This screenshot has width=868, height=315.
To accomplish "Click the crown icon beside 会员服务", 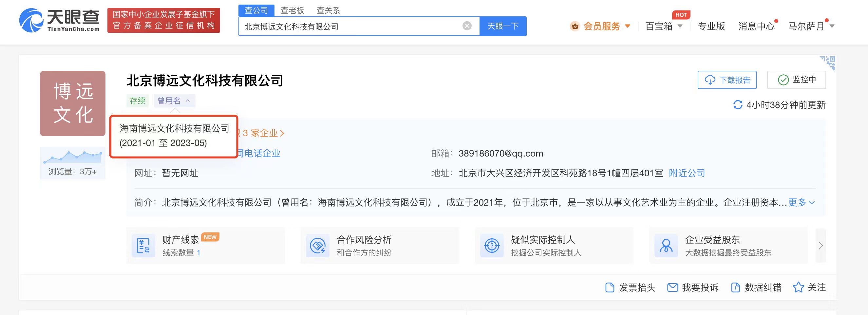I will pos(575,26).
